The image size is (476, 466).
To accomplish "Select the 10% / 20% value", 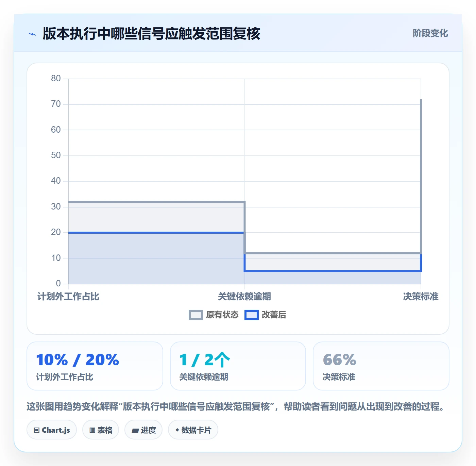I will click(78, 360).
